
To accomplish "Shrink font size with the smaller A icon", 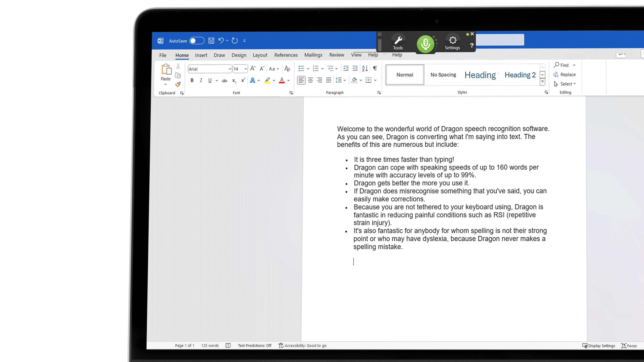I will pyautogui.click(x=262, y=68).
